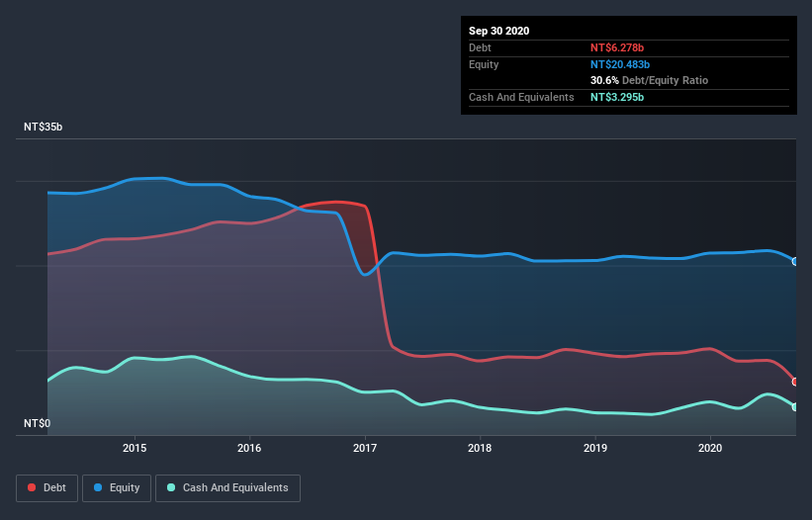The width and height of the screenshot is (812, 520).
Task: Click the NT$6.278b debt value
Action: pyautogui.click(x=617, y=47)
